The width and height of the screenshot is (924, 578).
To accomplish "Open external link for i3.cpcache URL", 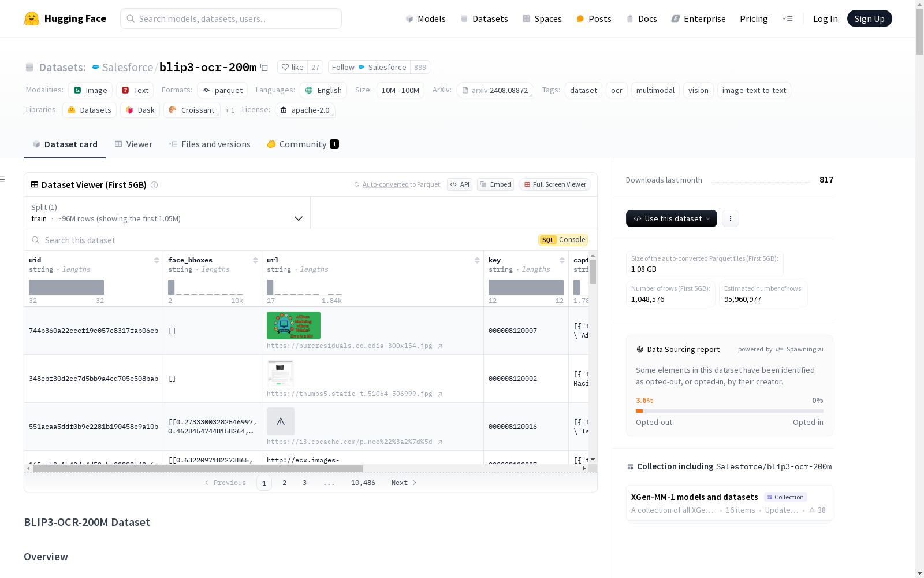I will pyautogui.click(x=439, y=442).
